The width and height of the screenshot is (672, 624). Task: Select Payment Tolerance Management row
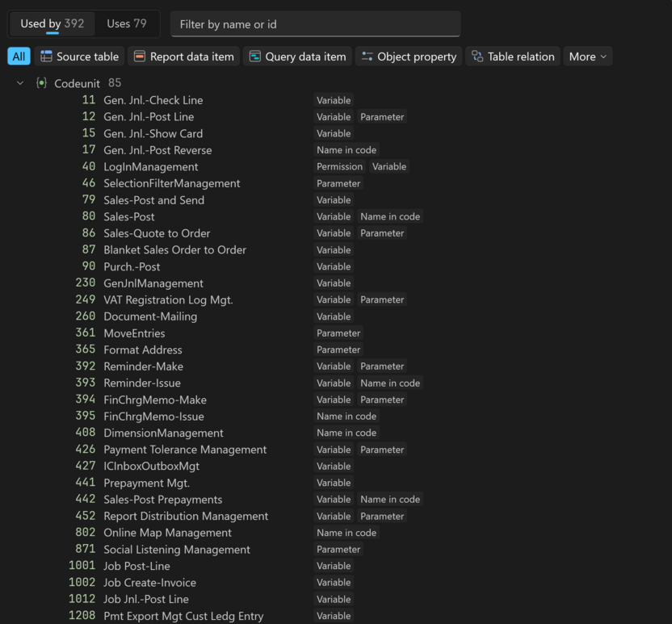(x=185, y=450)
